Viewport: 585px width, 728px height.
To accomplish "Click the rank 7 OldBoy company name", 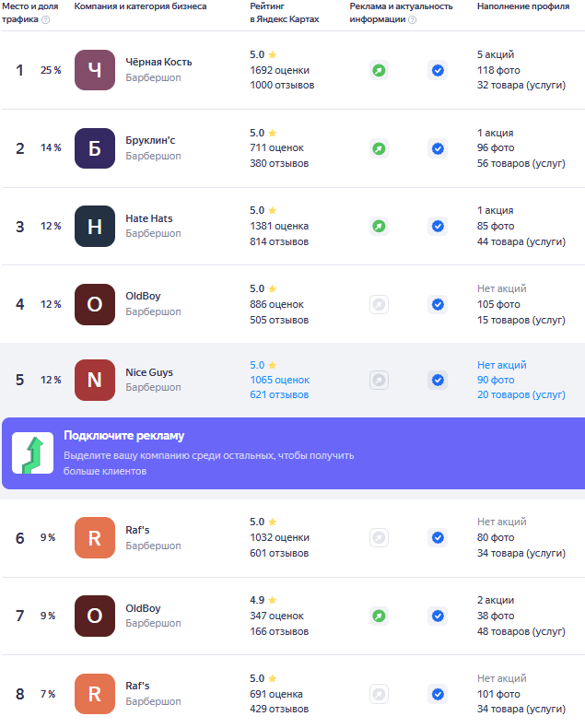I will point(143,608).
